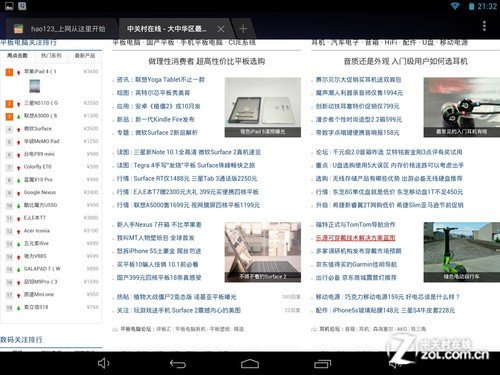Open the 数码关注排行 section heading
500x375 pixels.
point(21,340)
